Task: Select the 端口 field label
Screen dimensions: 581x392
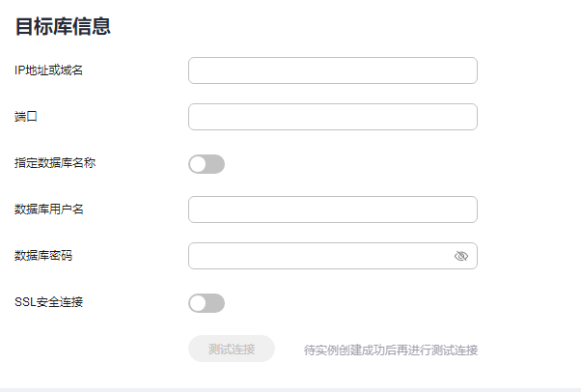Action: (26, 117)
